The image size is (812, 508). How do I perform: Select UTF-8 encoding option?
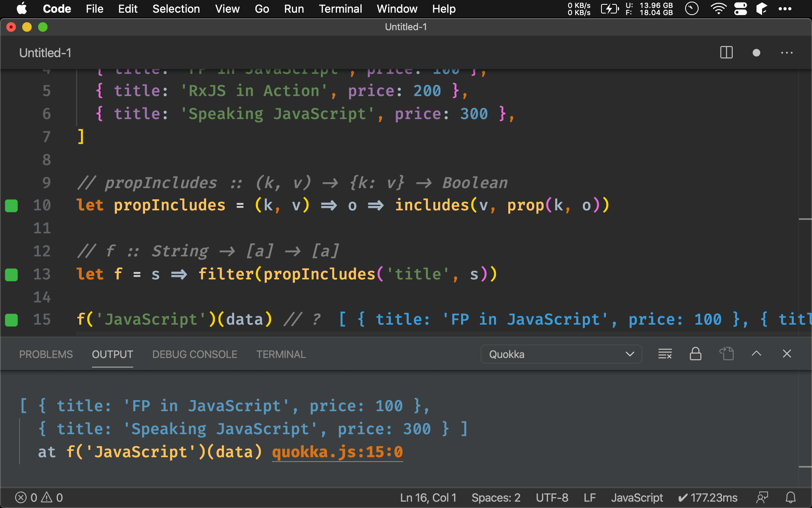552,498
